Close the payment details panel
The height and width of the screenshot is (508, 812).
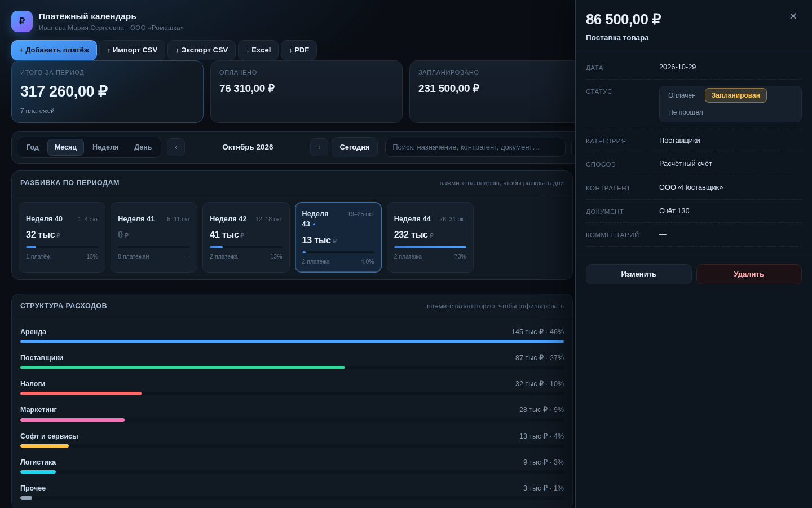pos(793,16)
